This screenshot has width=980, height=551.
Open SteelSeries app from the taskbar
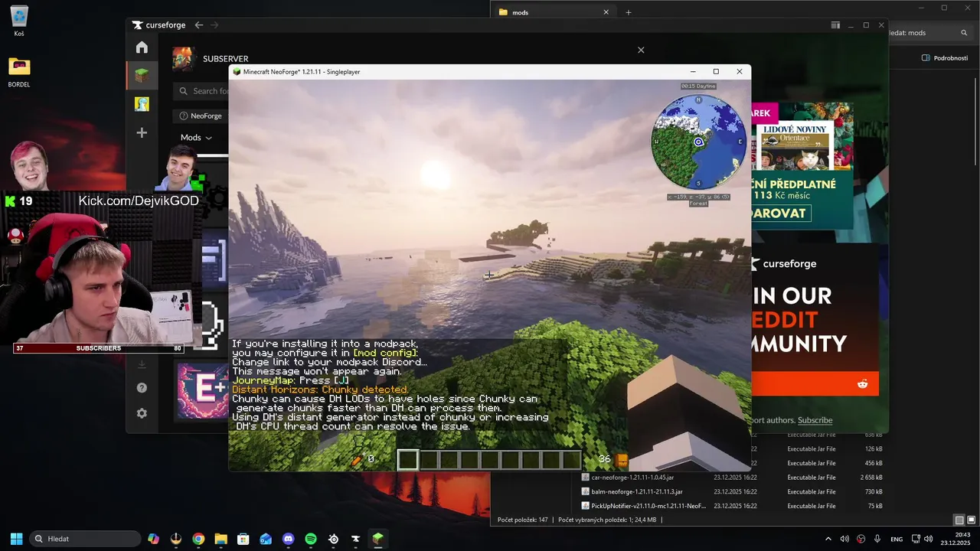333,539
